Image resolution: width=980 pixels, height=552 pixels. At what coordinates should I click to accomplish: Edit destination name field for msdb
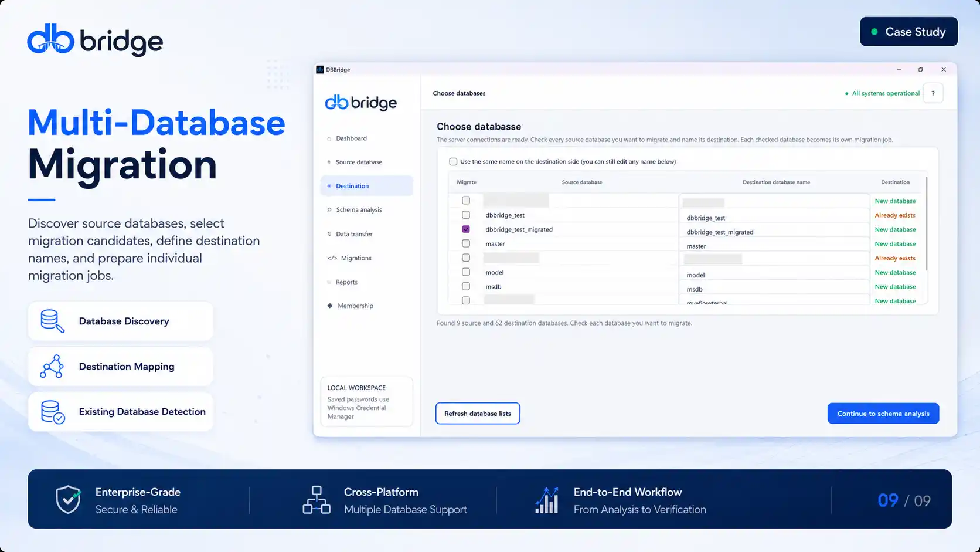[774, 287]
